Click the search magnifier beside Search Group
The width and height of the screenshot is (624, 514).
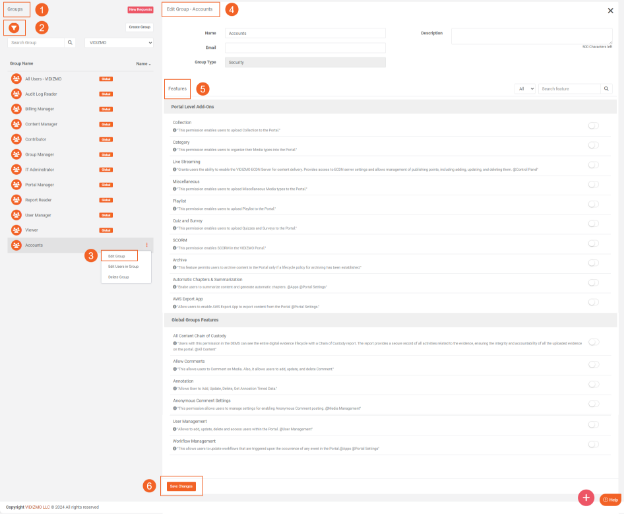point(69,43)
